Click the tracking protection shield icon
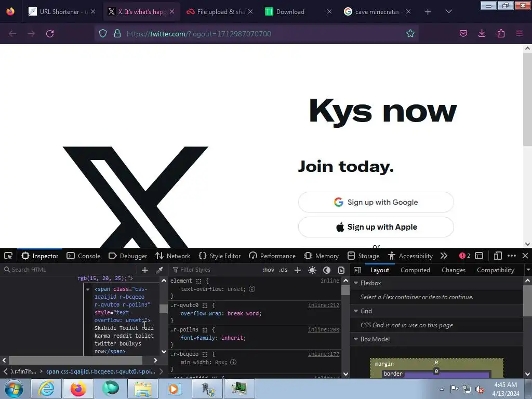Image resolution: width=532 pixels, height=399 pixels. [103, 33]
